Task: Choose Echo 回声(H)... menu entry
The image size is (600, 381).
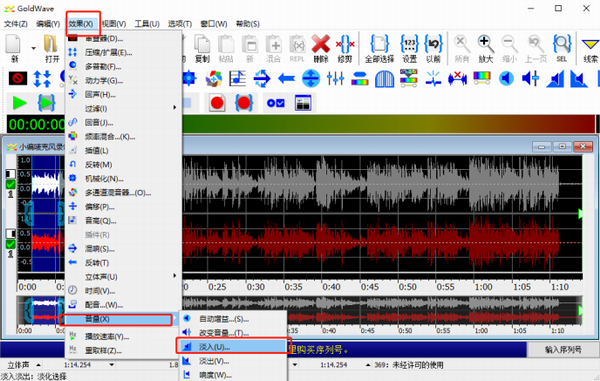Action: pyautogui.click(x=123, y=94)
